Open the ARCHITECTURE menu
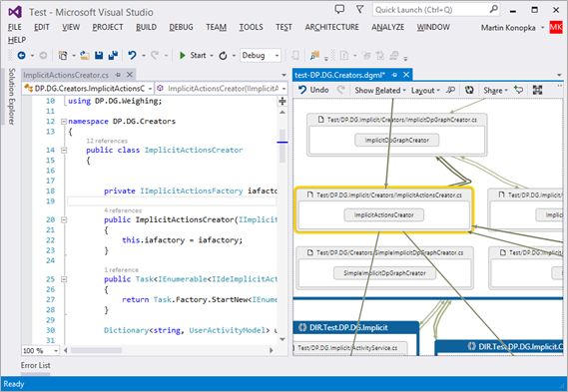The height and width of the screenshot is (392, 568). pos(331,27)
